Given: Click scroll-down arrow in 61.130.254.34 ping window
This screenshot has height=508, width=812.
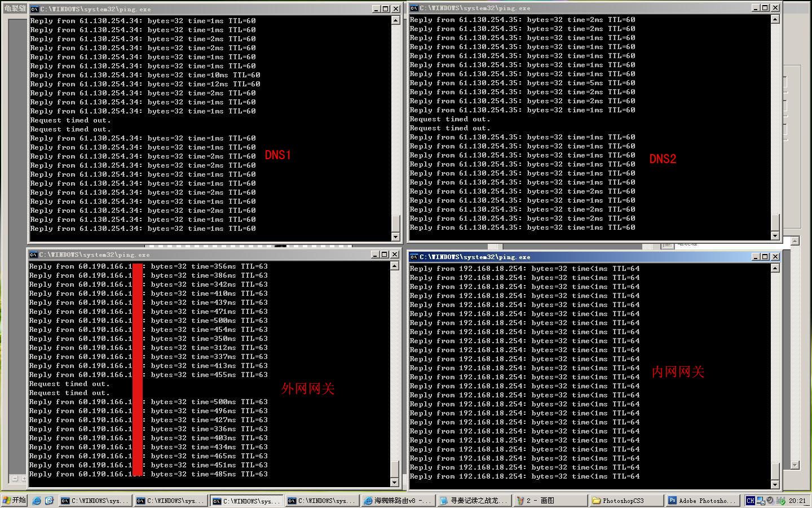Looking at the screenshot, I should coord(395,237).
